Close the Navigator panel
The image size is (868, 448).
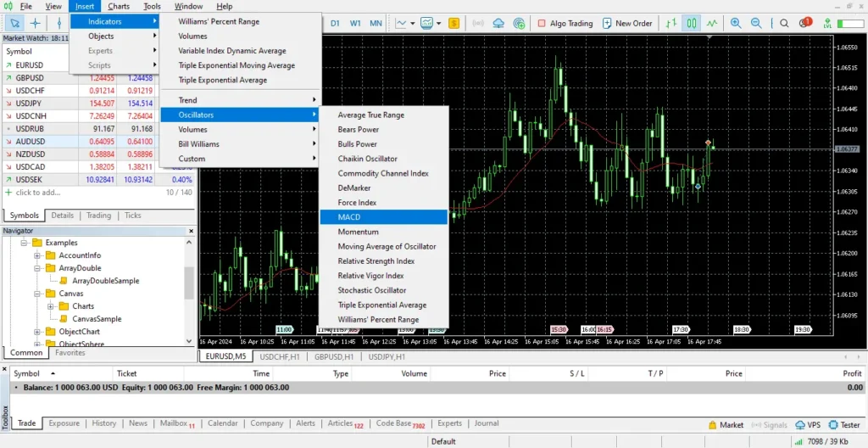click(x=192, y=231)
